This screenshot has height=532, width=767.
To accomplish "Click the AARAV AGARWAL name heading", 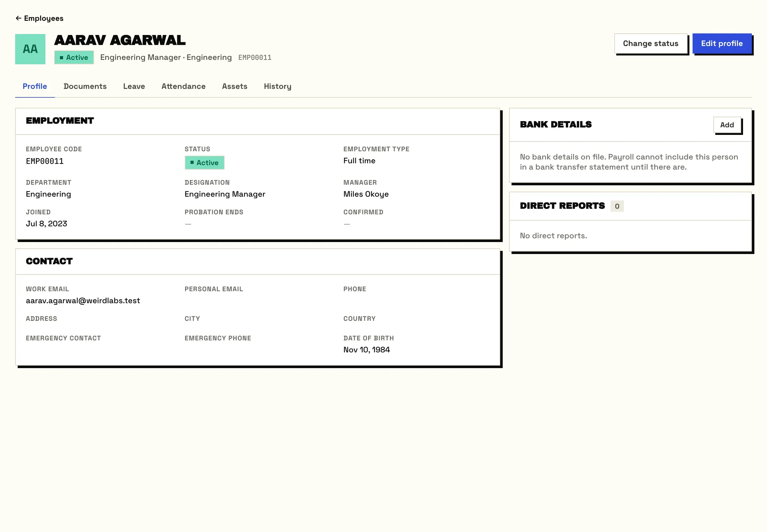I will (120, 40).
